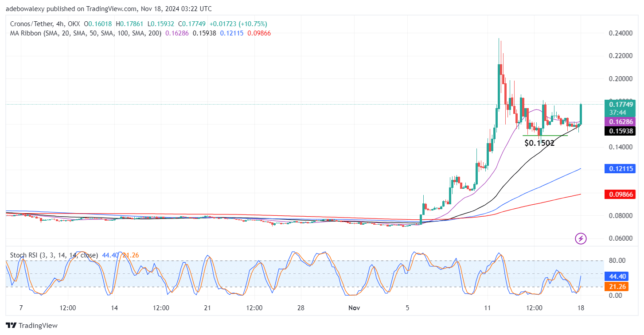Click the blue SMA 100 price tag 0.12115
644x335 pixels.
pyautogui.click(x=621, y=168)
